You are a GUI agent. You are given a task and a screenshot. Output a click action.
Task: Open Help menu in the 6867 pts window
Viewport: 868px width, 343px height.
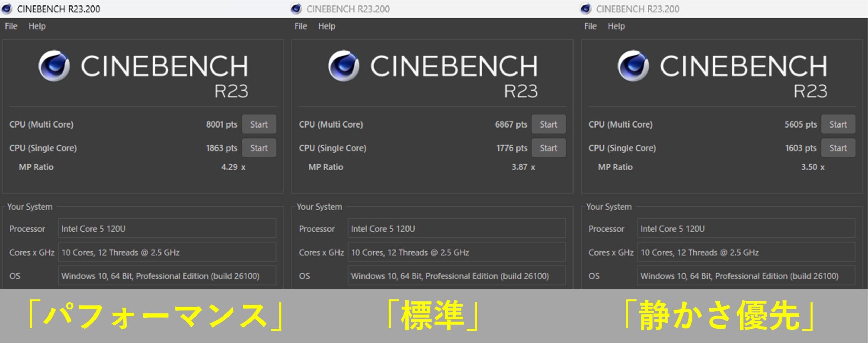click(x=327, y=26)
